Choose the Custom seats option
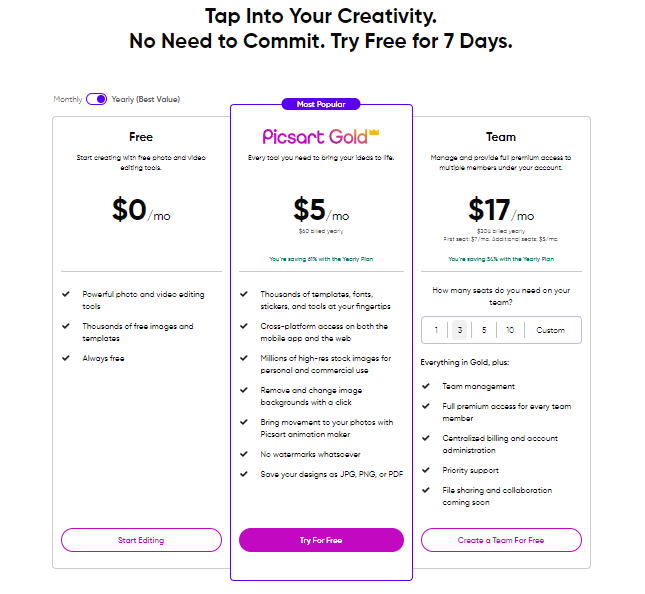 click(x=550, y=330)
